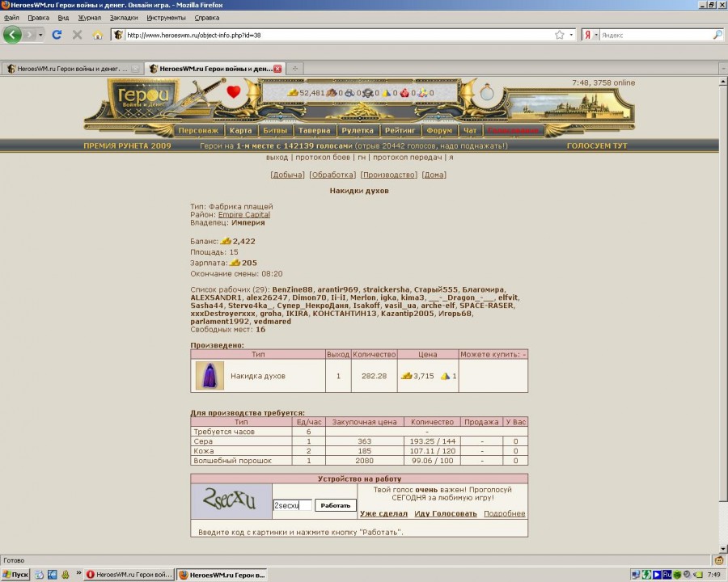Click the ГОЛОСУЕМ ТУТ banner link
The height and width of the screenshot is (582, 728).
(597, 145)
